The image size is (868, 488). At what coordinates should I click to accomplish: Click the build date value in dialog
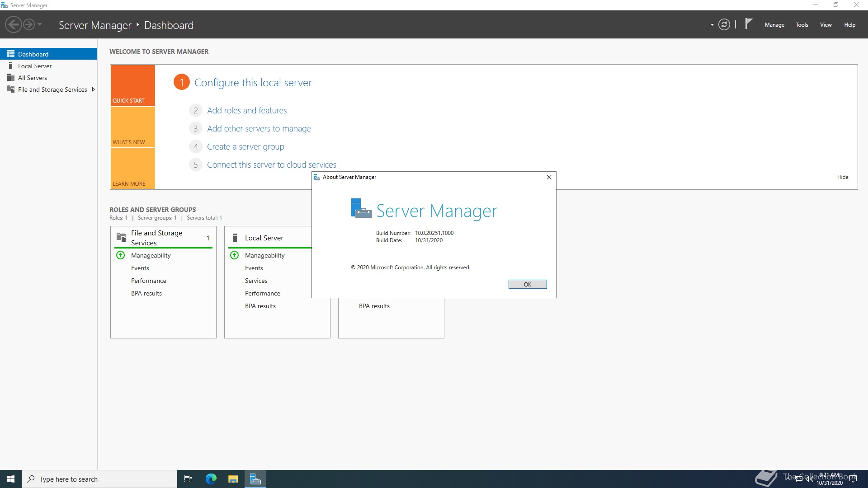[429, 240]
